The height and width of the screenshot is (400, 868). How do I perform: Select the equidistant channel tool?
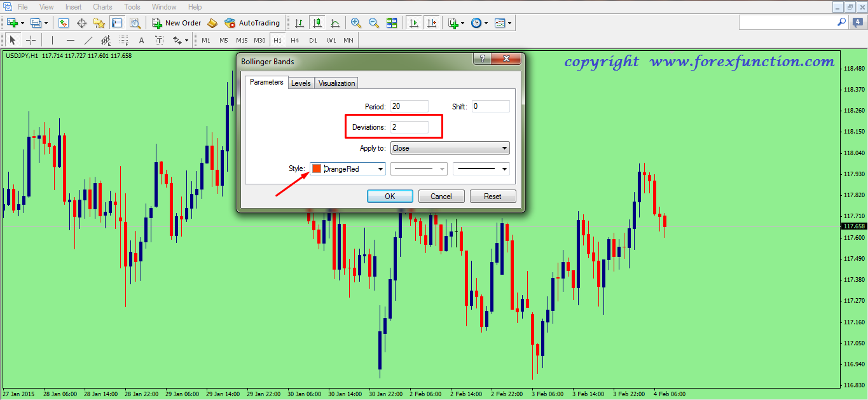[106, 40]
